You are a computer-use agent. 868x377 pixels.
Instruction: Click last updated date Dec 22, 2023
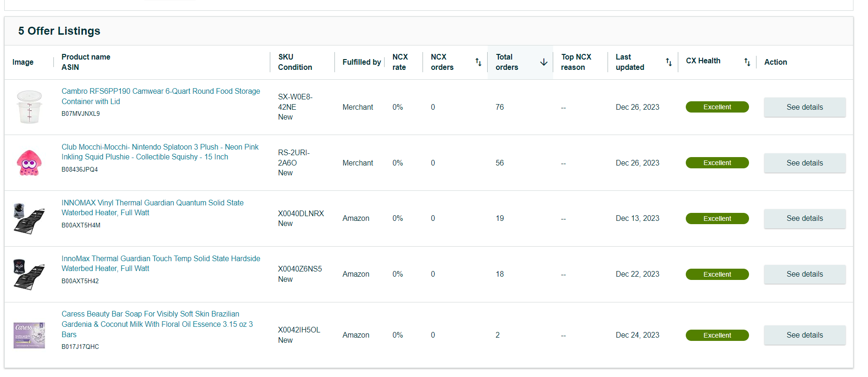(638, 274)
